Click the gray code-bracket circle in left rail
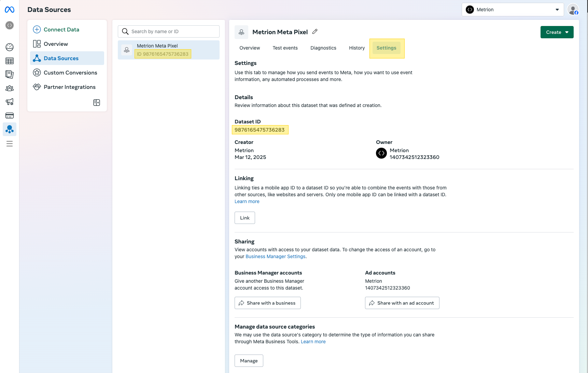Viewport: 588px width, 373px height. click(x=10, y=25)
